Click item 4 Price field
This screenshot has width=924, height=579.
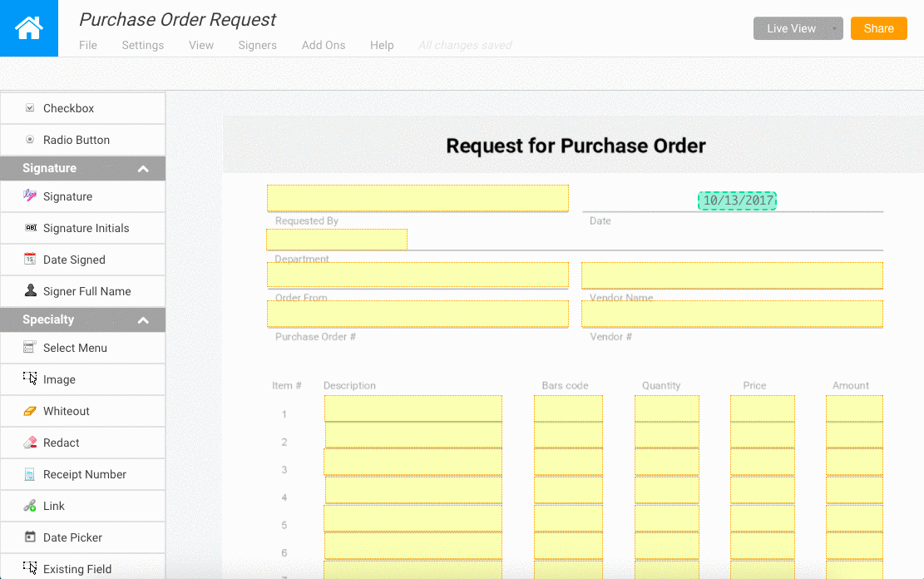pyautogui.click(x=763, y=489)
